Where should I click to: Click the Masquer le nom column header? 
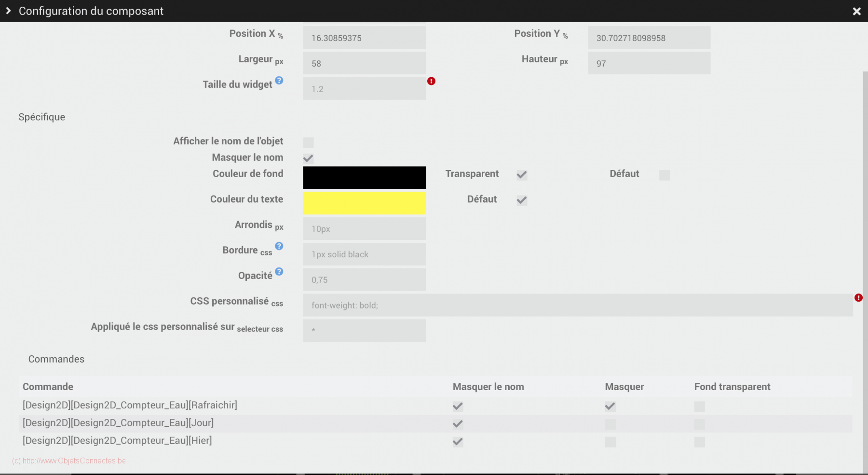point(488,387)
